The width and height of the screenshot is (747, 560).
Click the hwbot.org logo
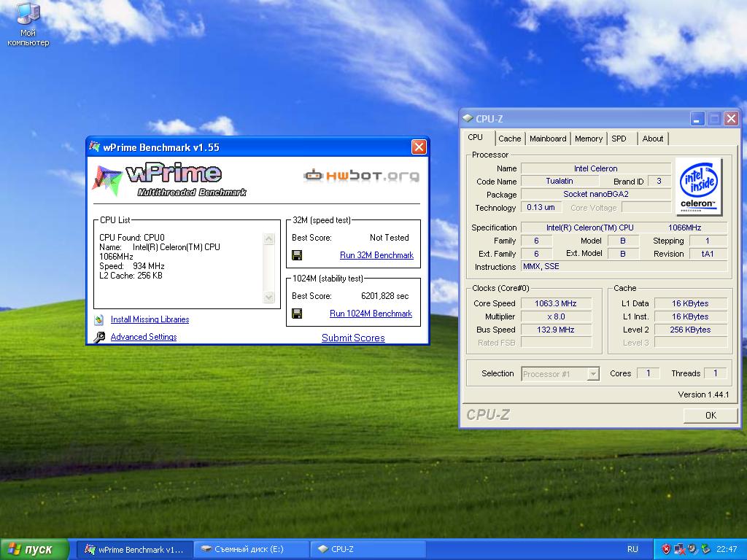click(362, 175)
